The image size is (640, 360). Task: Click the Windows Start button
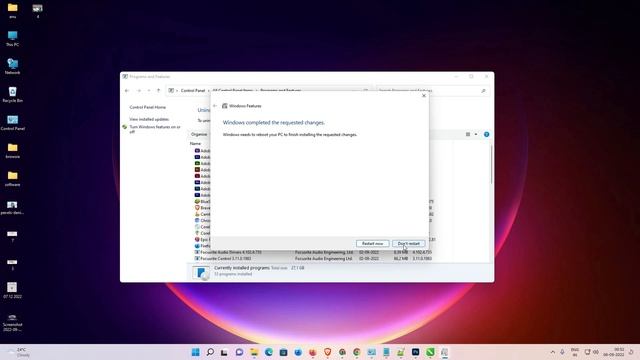[x=196, y=352]
